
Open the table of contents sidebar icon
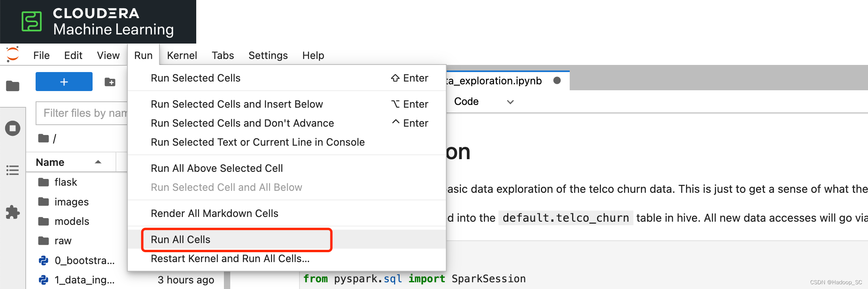coord(13,170)
